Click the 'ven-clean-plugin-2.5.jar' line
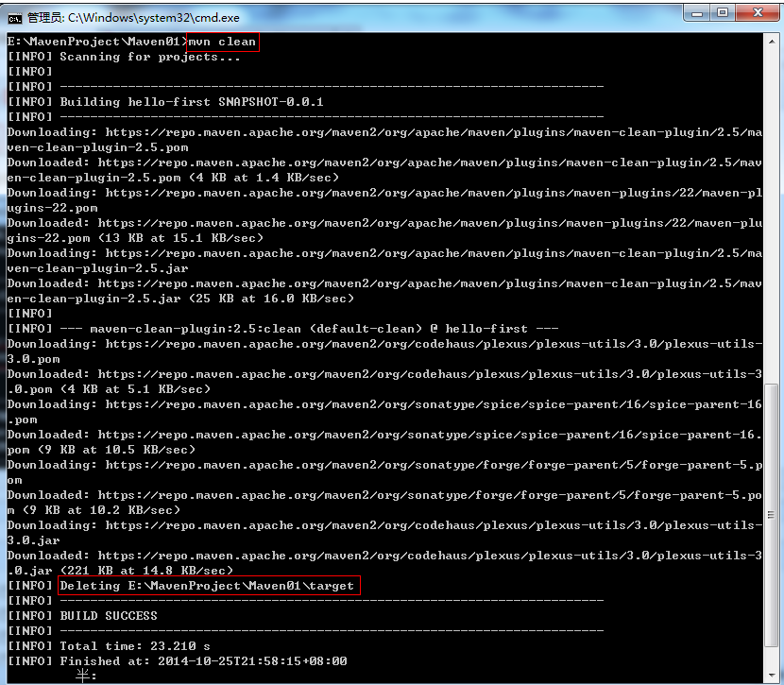Image resolution: width=784 pixels, height=685 pixels. [x=97, y=268]
